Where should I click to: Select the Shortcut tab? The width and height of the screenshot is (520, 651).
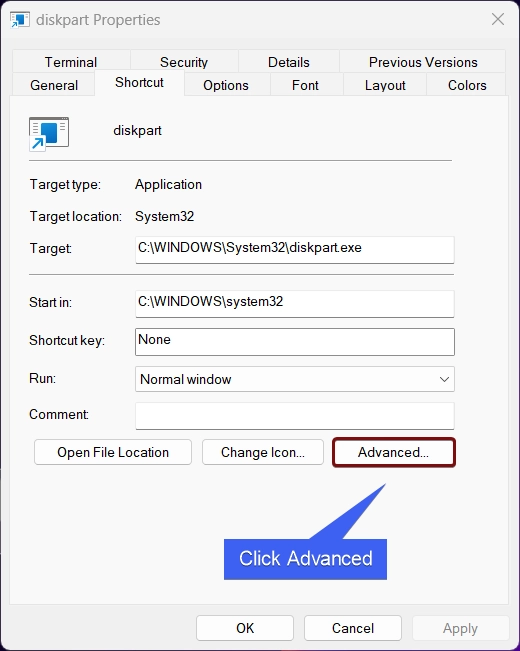click(140, 82)
